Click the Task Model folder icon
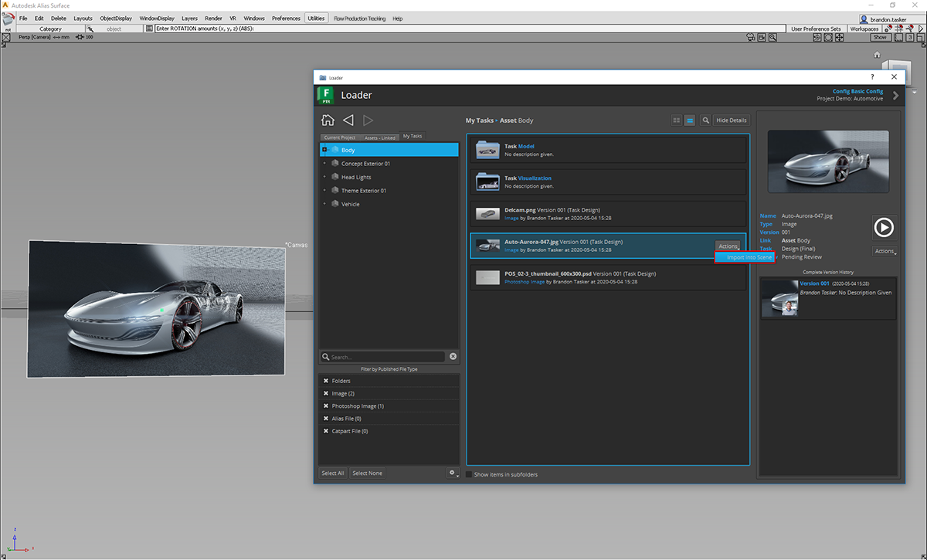 [x=487, y=150]
